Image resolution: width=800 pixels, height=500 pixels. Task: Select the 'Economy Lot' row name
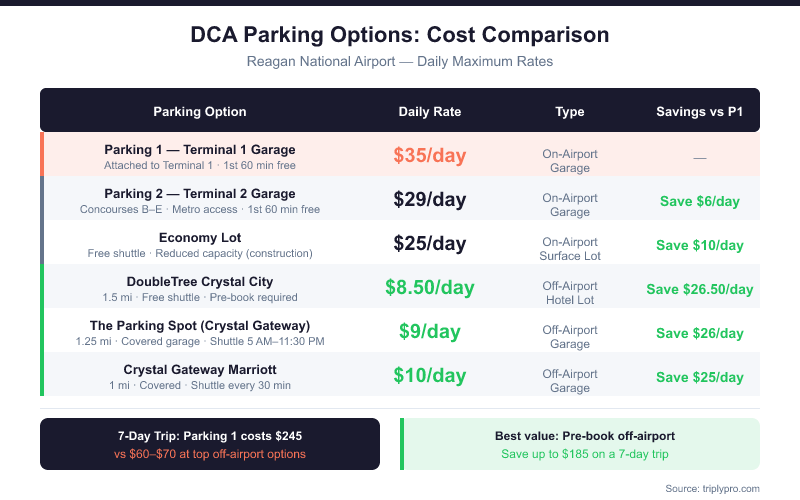(200, 237)
